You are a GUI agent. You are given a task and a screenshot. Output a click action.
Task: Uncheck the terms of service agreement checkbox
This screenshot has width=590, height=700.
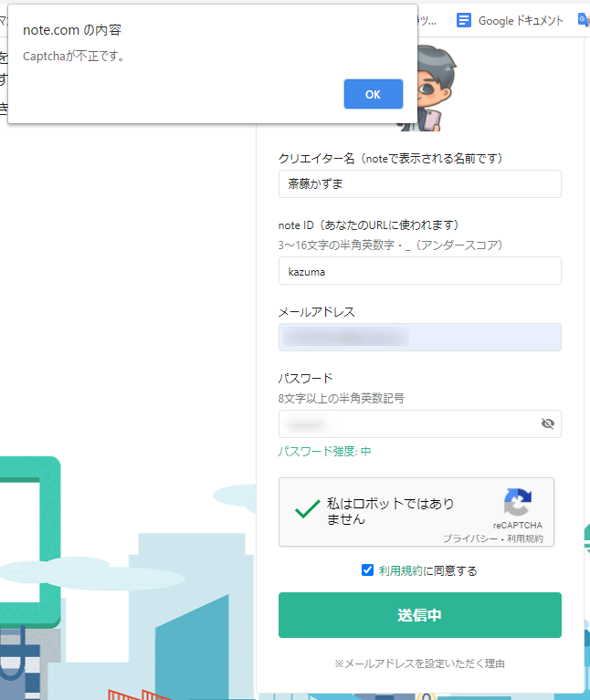367,570
